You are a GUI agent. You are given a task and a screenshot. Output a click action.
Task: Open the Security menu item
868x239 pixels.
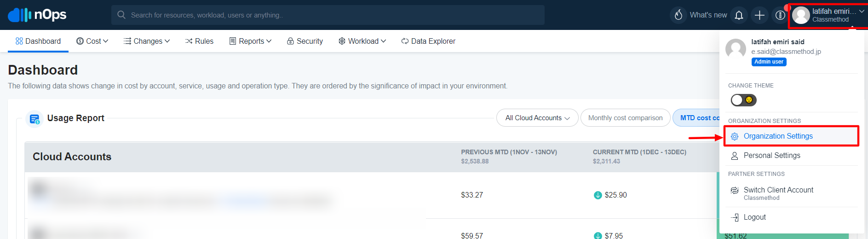305,41
